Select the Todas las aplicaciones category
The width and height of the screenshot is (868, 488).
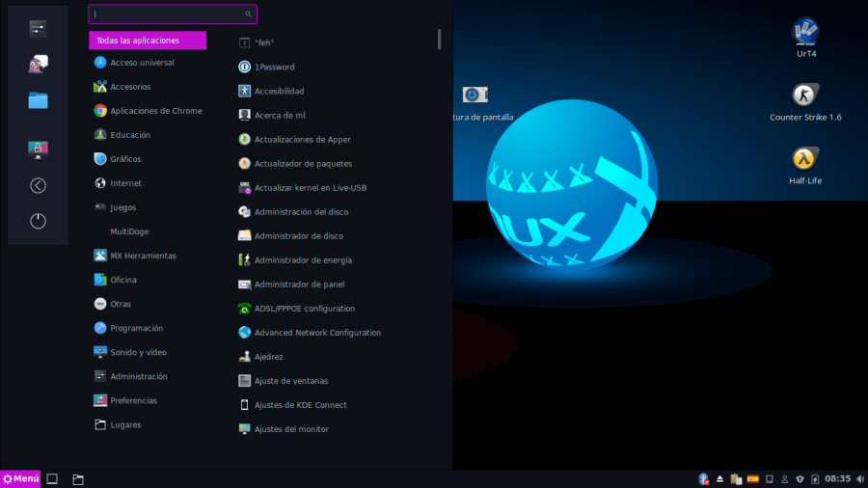point(147,41)
